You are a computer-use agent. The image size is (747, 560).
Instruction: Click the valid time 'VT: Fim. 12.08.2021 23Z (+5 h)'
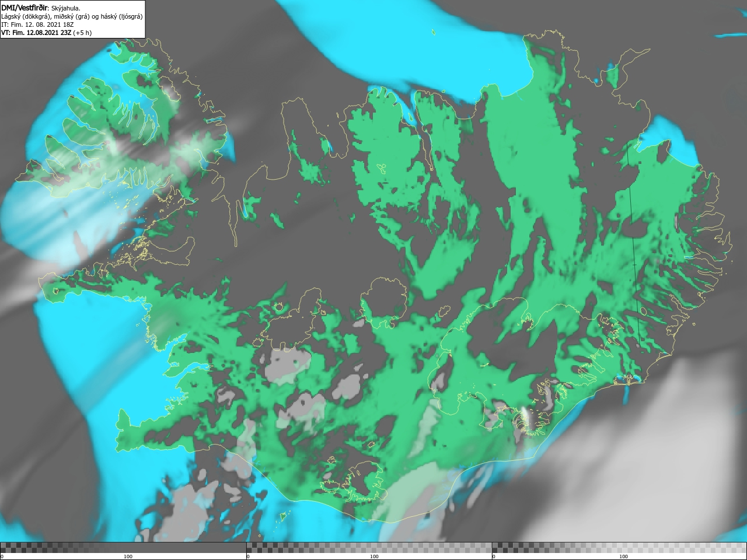[x=46, y=33]
